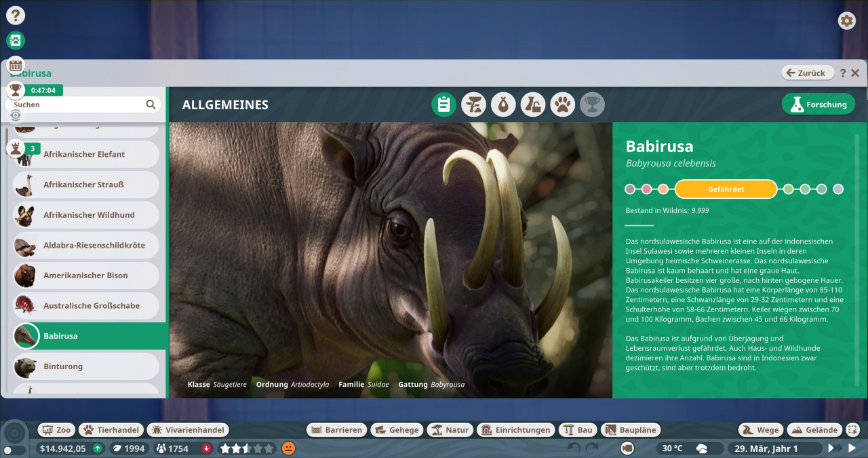Click the orange guest happiness face icon

point(289,449)
